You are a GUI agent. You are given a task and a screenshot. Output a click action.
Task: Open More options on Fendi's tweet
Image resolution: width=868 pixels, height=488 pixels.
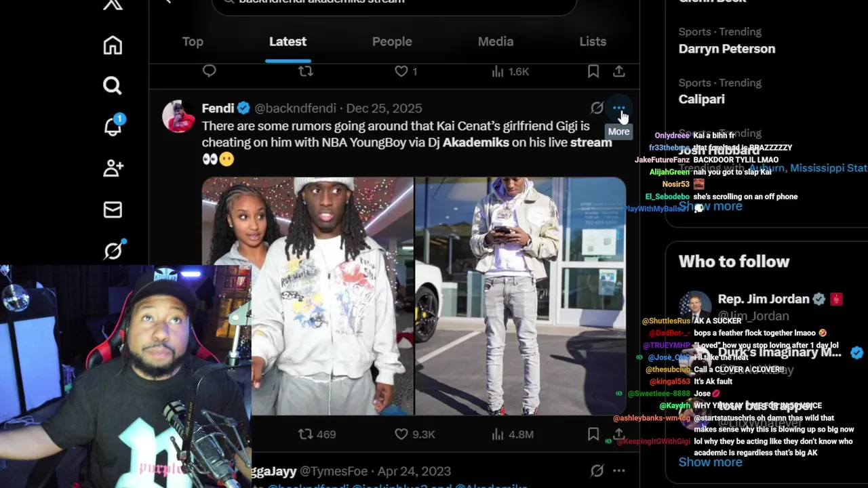click(x=618, y=108)
